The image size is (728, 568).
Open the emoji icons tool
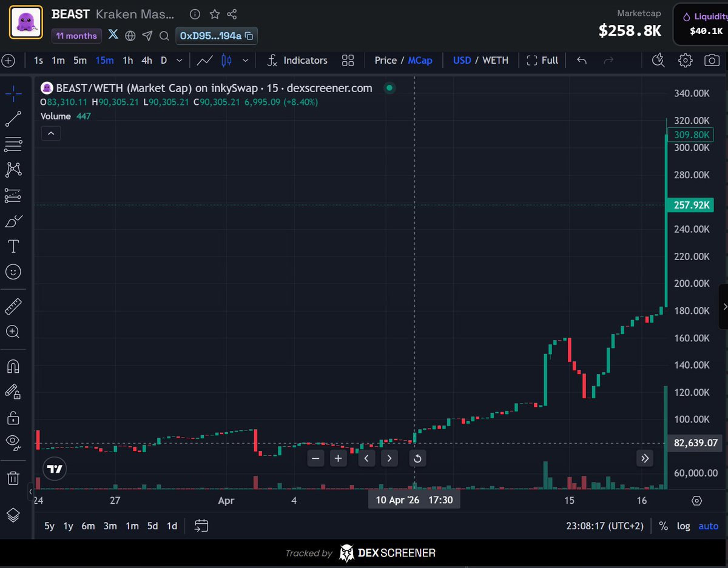click(x=13, y=272)
